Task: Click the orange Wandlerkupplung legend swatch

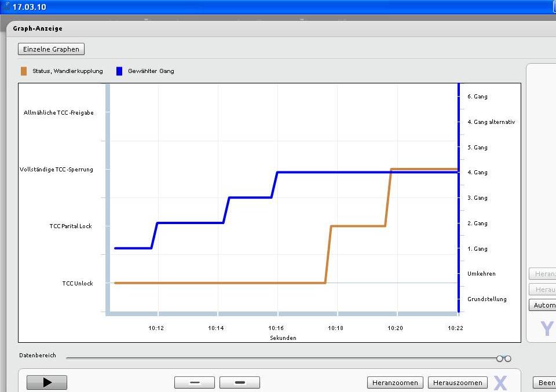Action: coord(23,71)
